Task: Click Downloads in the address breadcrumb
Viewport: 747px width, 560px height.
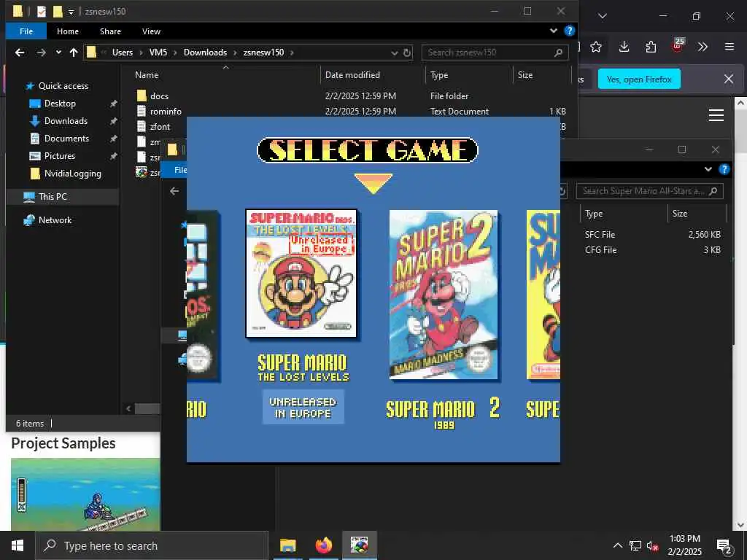Action: pyautogui.click(x=205, y=52)
